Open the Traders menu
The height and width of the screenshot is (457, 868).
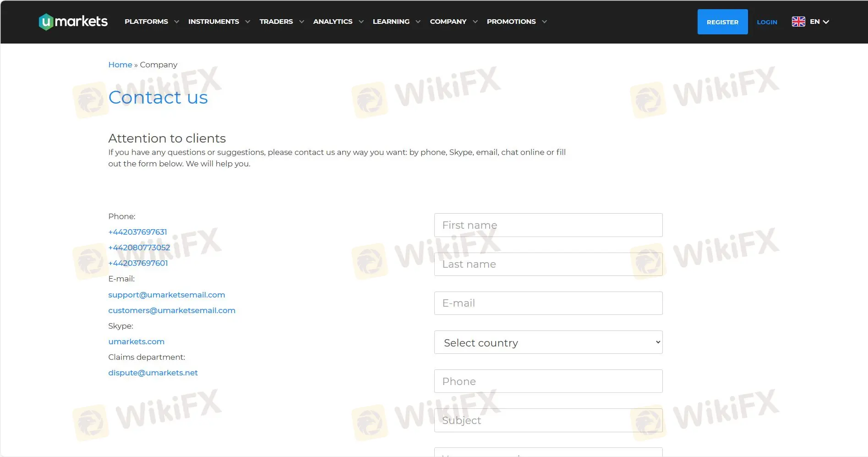click(x=276, y=22)
